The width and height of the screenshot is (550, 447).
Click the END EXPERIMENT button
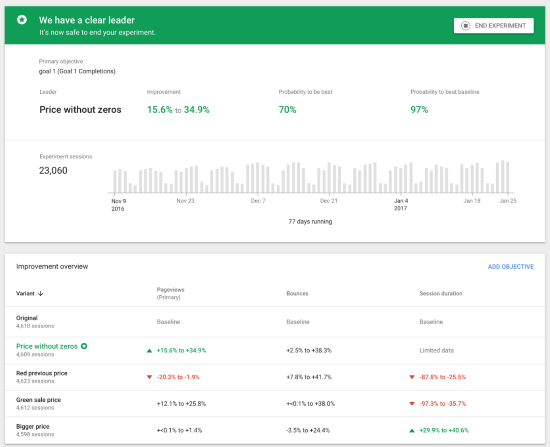(x=494, y=26)
